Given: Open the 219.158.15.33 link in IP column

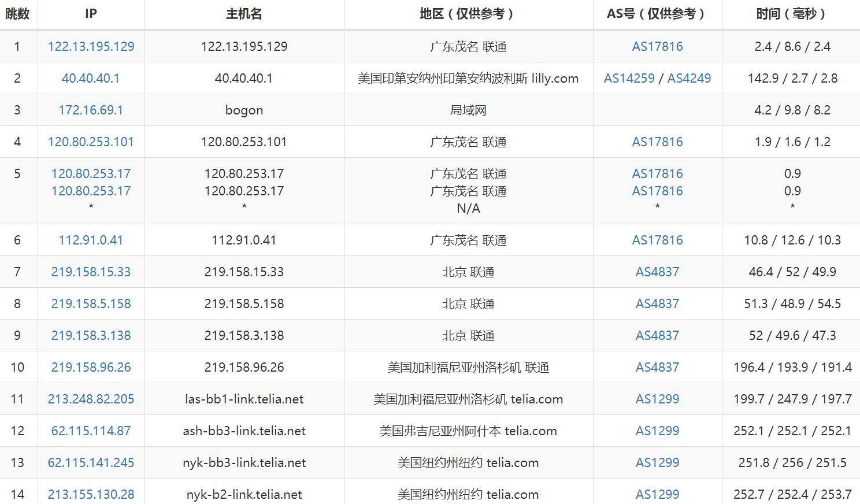Looking at the screenshot, I should pos(91,272).
